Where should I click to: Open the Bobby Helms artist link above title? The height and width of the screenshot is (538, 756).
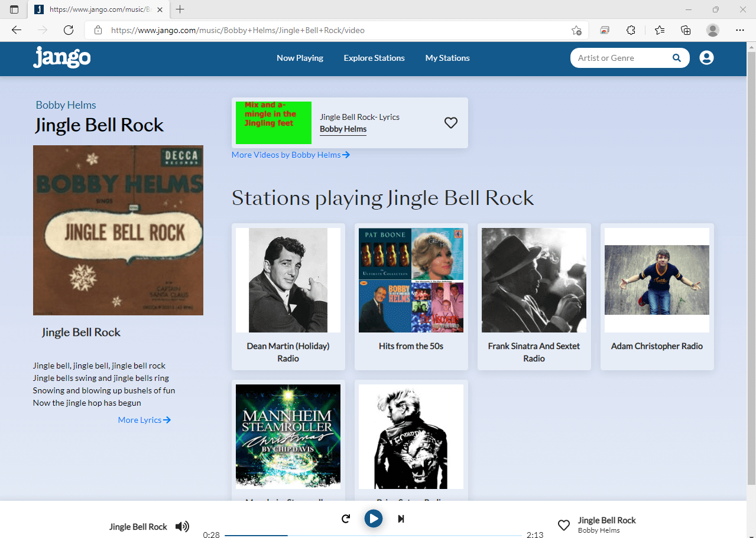(66, 105)
